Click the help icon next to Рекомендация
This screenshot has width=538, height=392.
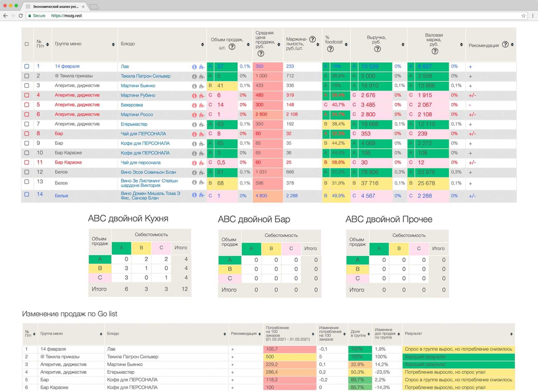(505, 45)
